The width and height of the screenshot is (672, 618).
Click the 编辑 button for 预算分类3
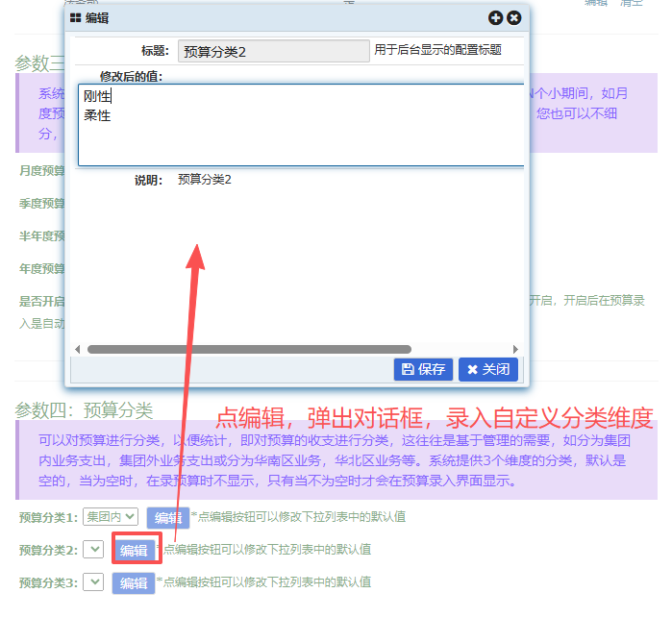[x=134, y=582]
